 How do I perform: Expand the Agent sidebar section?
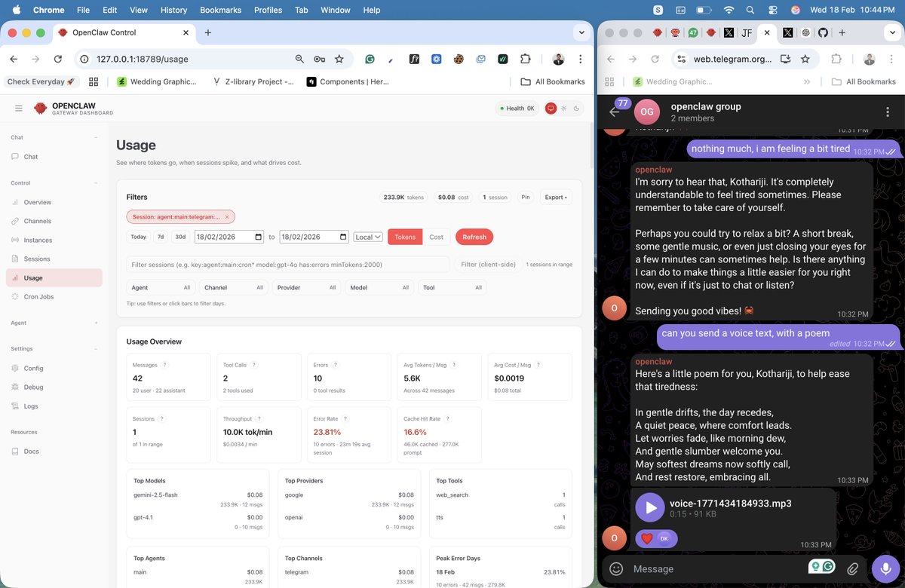click(x=96, y=323)
